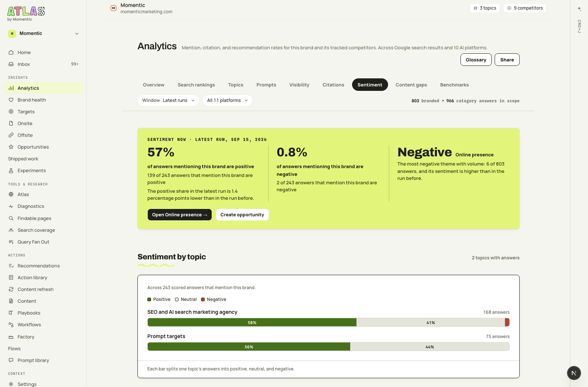The width and height of the screenshot is (588, 387).
Task: Open Inbox via its tray icon
Action: [11, 64]
